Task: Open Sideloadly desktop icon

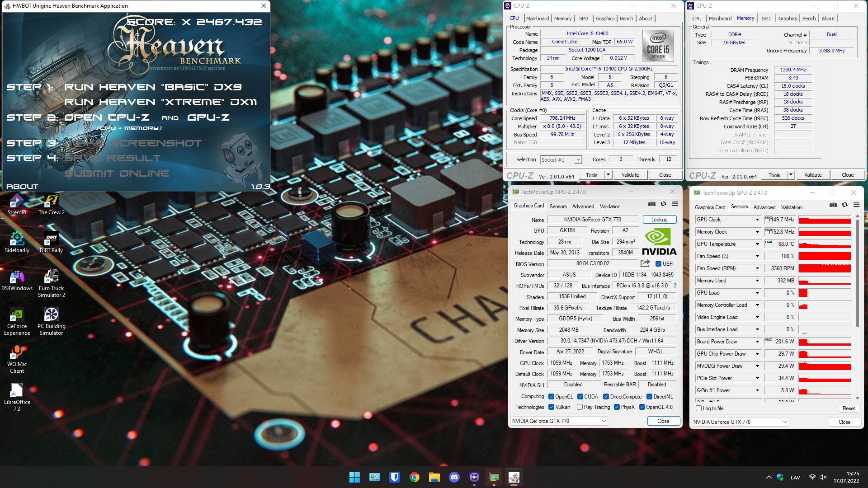Action: point(17,242)
